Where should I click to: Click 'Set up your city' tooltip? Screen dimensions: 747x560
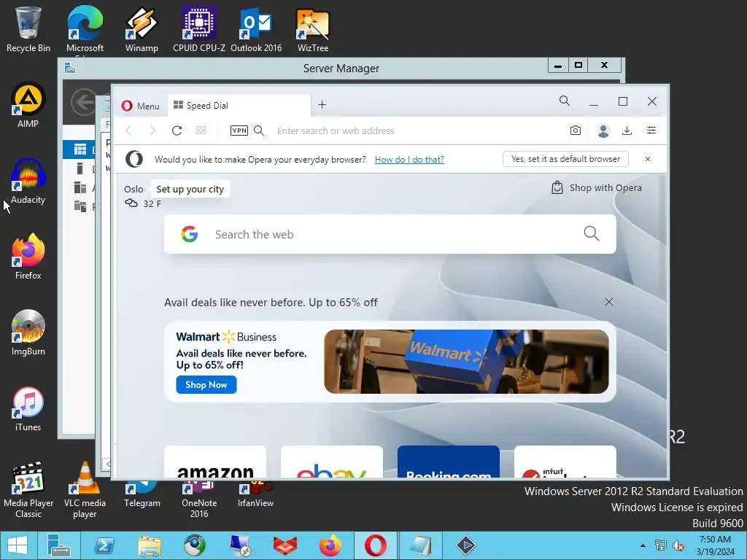tap(190, 189)
